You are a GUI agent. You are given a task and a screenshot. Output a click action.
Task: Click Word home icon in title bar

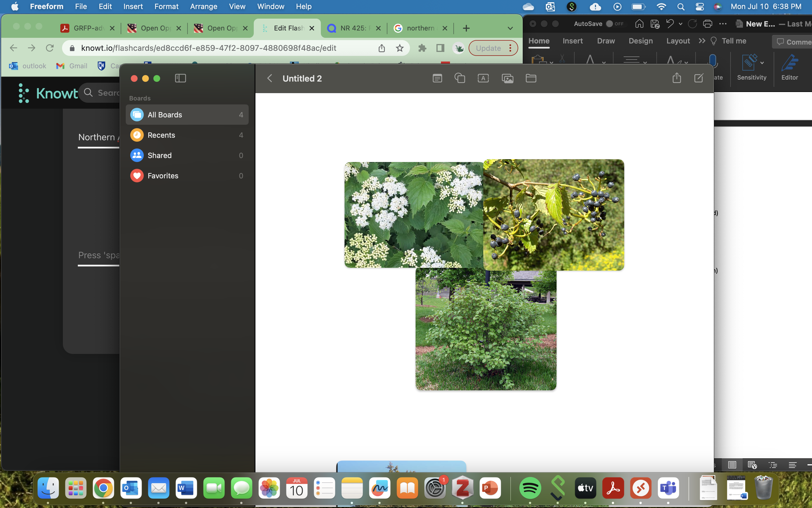tap(639, 23)
